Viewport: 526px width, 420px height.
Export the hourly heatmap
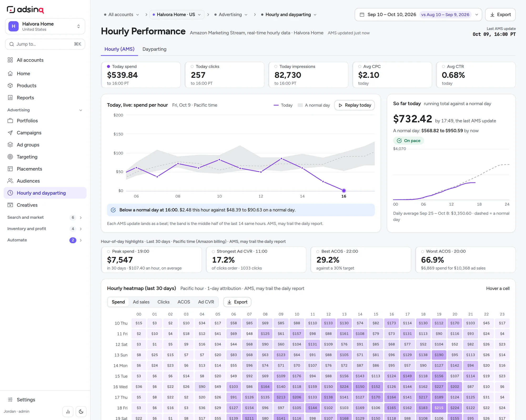click(x=237, y=302)
